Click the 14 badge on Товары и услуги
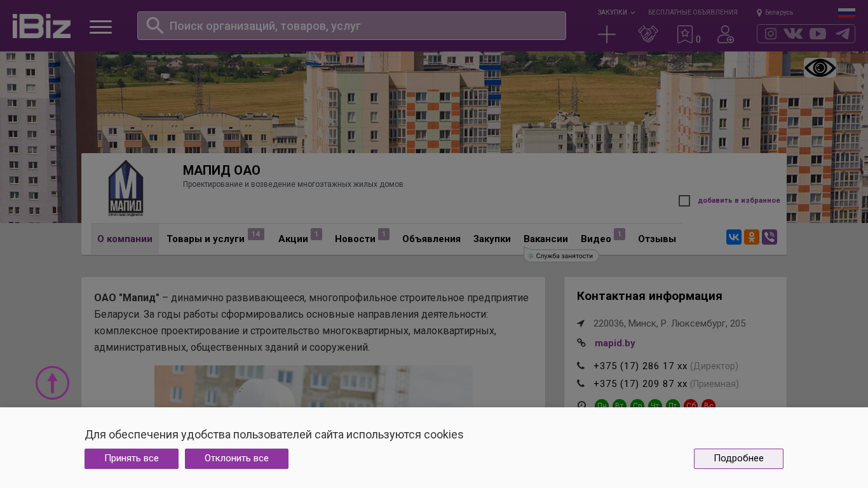Viewport: 868px width, 488px height. click(x=256, y=234)
